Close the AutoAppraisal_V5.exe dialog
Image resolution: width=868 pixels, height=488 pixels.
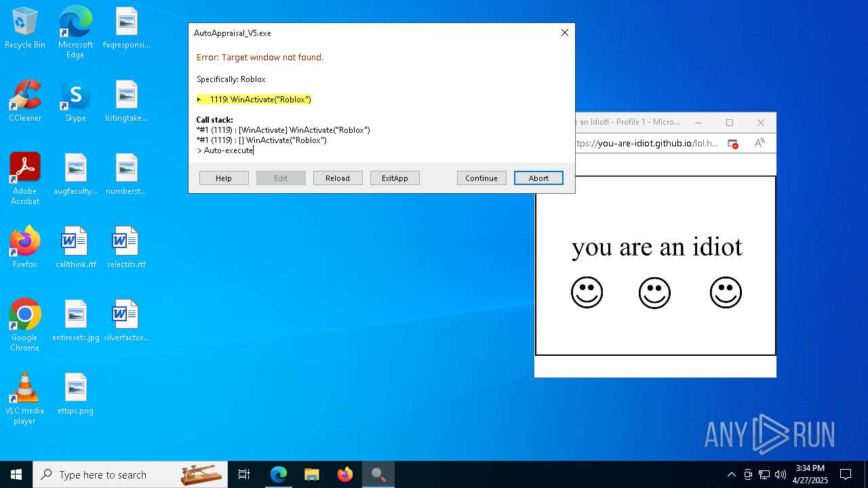click(x=564, y=33)
